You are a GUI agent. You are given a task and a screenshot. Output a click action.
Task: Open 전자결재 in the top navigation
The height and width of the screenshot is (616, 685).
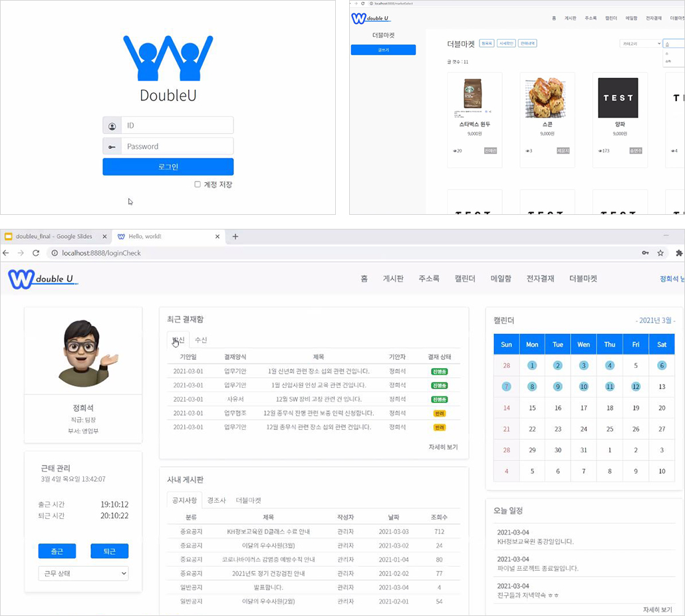[x=541, y=279]
